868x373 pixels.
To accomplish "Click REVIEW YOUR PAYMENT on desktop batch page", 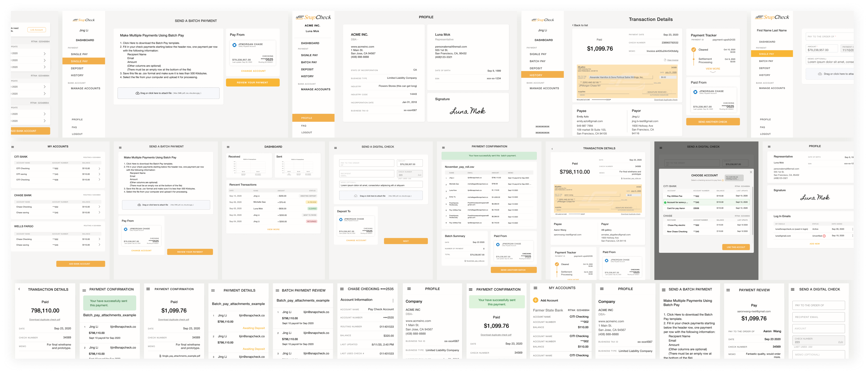I will [x=252, y=83].
